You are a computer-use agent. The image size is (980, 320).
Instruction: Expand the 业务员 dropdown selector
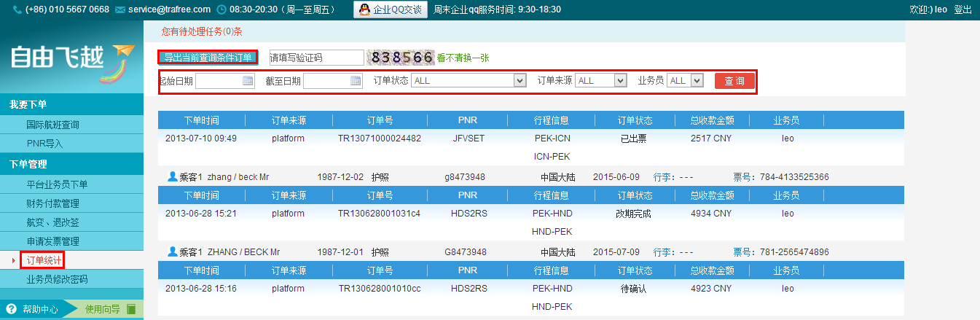(697, 81)
